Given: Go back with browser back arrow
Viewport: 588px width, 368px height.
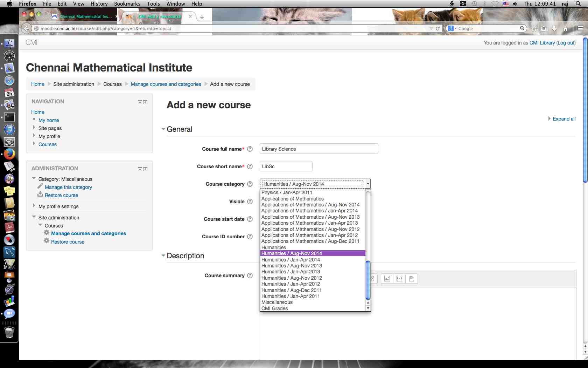Looking at the screenshot, I should click(26, 28).
